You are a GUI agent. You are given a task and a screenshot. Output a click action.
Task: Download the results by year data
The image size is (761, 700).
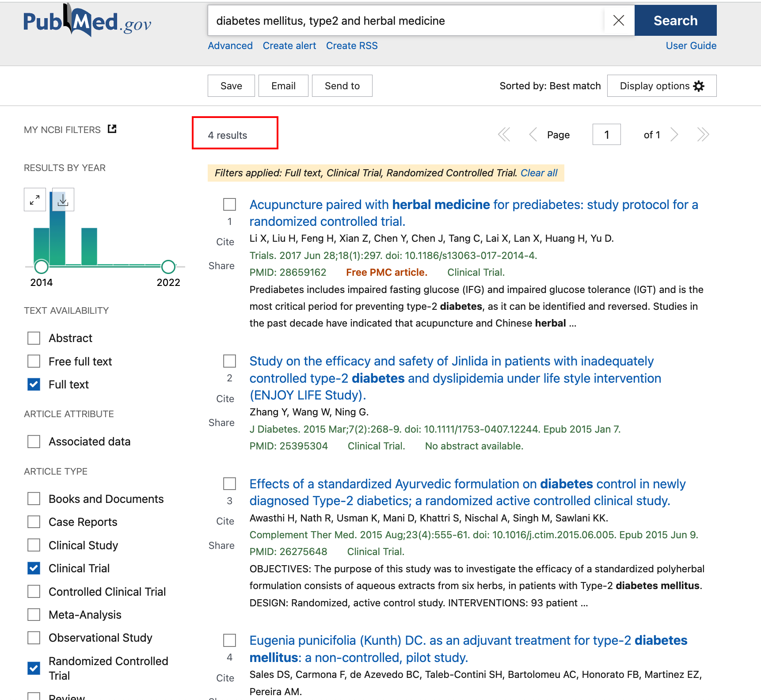[x=63, y=200]
